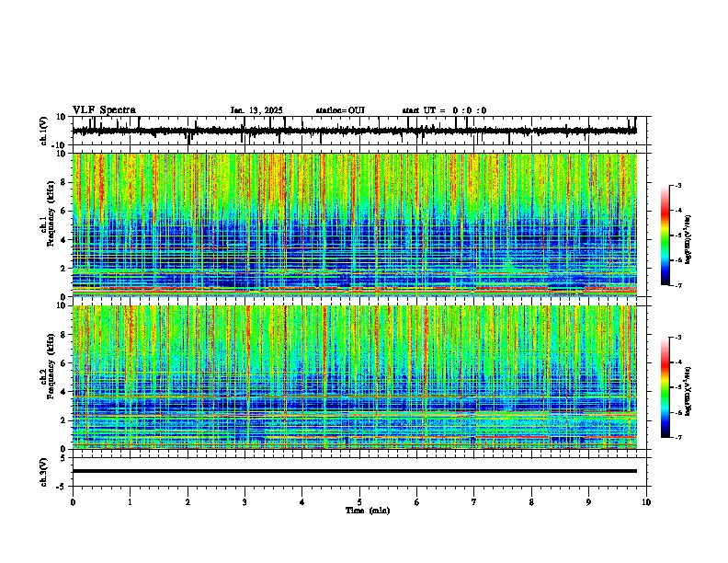Click the "VLF Spectra" plot title
Viewport: 728px width, 563px height.
click(104, 109)
